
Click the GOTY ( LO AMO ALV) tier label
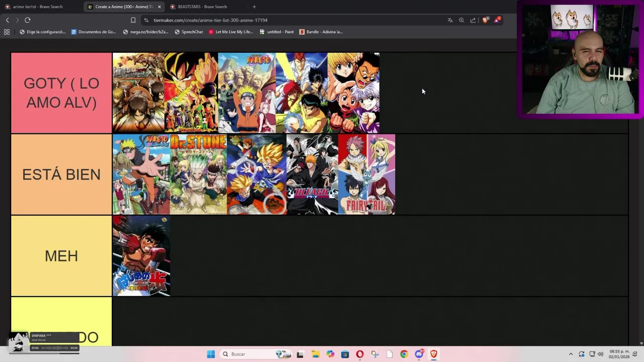[61, 93]
